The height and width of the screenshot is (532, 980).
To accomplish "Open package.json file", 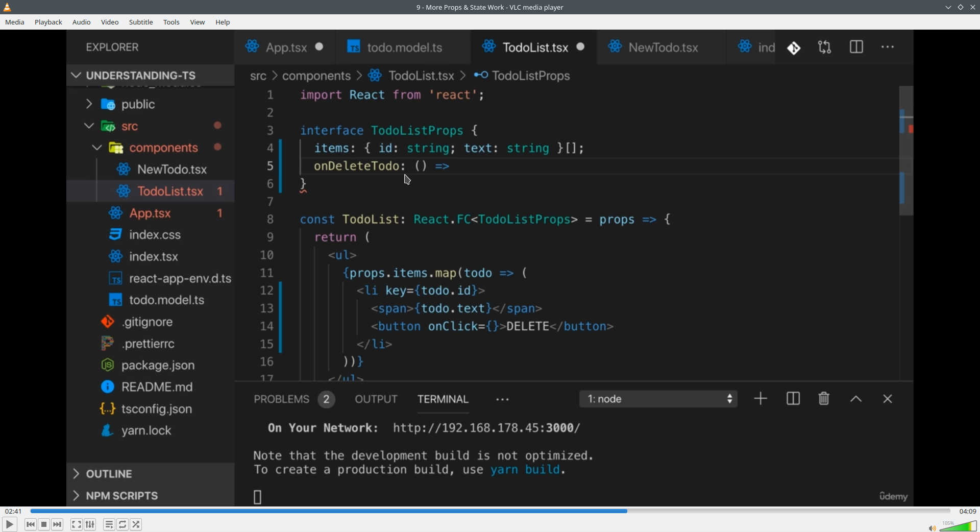I will point(151,365).
